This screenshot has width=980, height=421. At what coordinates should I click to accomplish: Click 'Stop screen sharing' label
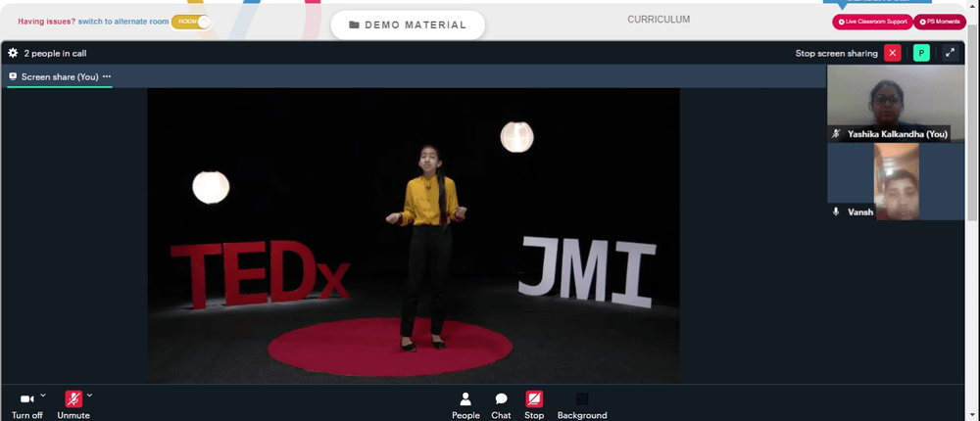click(x=836, y=53)
